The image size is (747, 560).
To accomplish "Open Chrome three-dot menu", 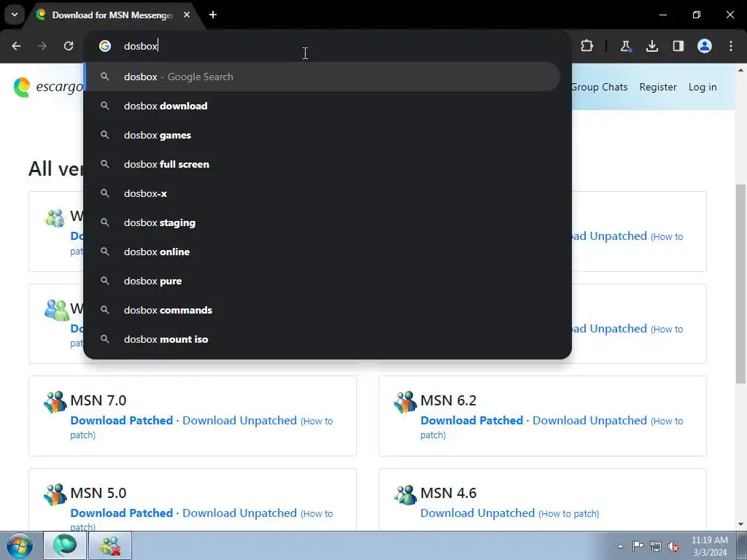I will 731,46.
